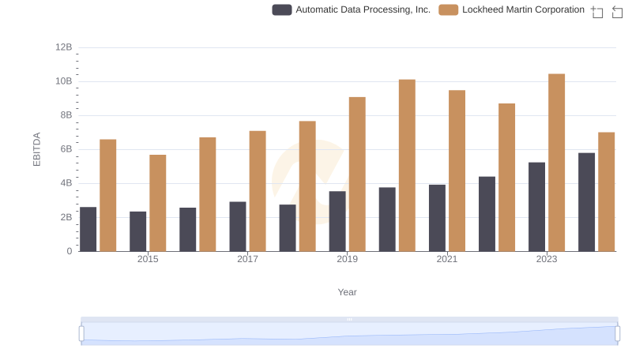Click the 8B y-axis label
The width and height of the screenshot is (632, 364).
66,115
